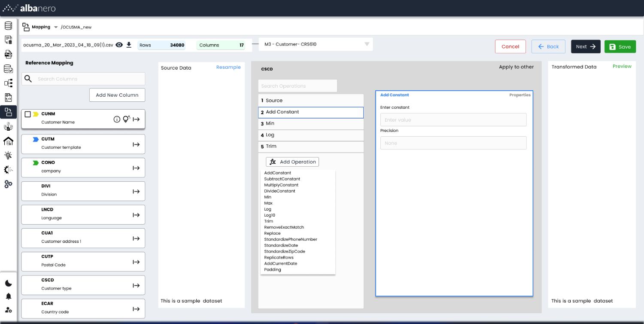644x324 pixels.
Task: Download the ocusma CSV file
Action: [129, 45]
